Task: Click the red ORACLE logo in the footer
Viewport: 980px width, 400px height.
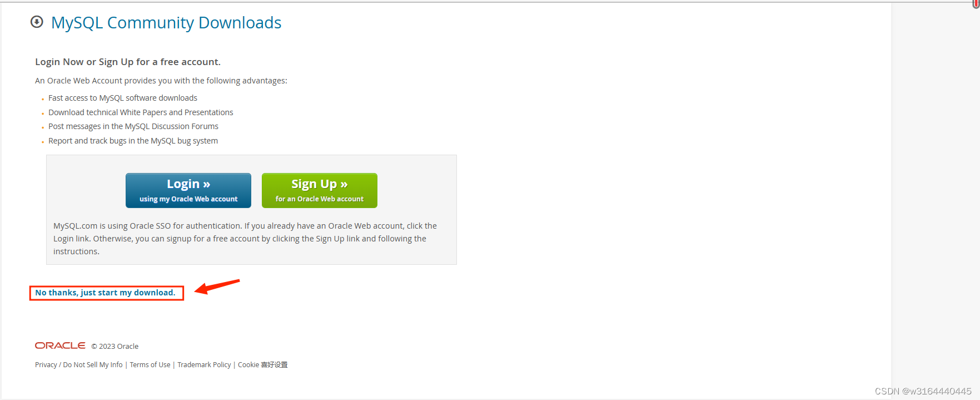Action: point(60,345)
